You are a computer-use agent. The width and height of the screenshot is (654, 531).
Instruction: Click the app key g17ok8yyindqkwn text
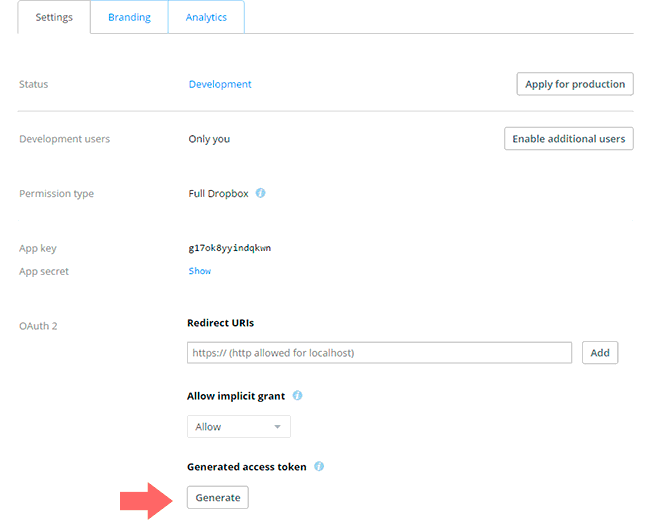point(229,248)
